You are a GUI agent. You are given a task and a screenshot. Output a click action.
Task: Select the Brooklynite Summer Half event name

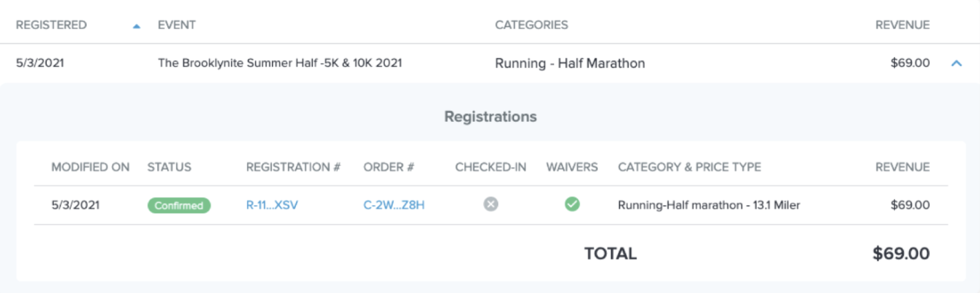tap(280, 63)
